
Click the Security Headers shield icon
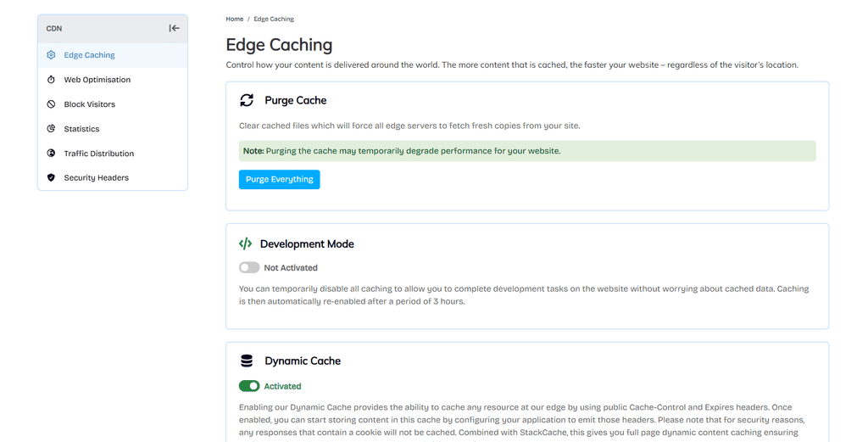click(x=51, y=178)
